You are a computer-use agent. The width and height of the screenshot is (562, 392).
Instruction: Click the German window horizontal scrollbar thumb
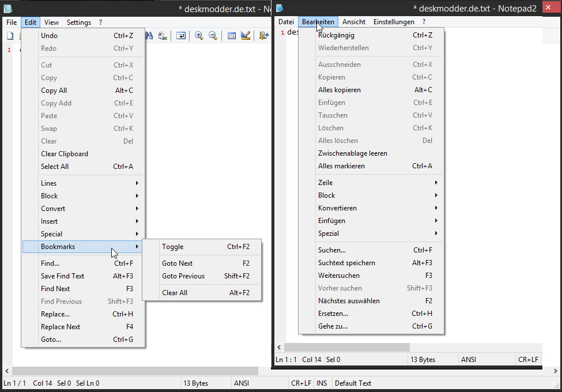tap(347, 347)
